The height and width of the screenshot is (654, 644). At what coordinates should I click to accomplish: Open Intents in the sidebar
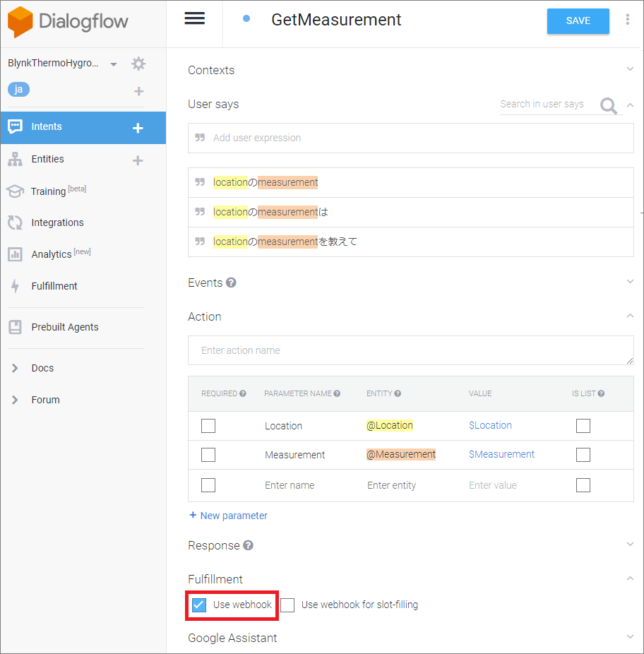point(47,127)
